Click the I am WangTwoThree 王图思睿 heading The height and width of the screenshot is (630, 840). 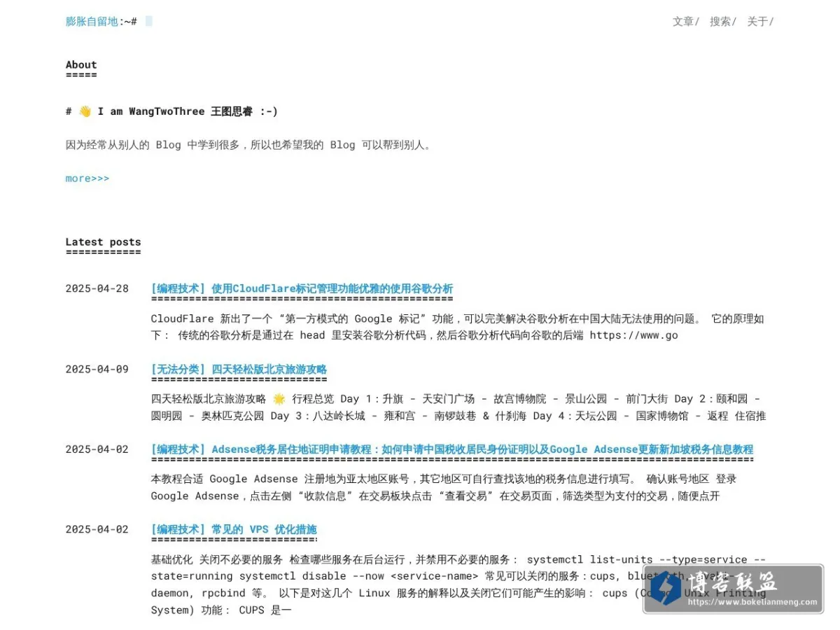[171, 111]
